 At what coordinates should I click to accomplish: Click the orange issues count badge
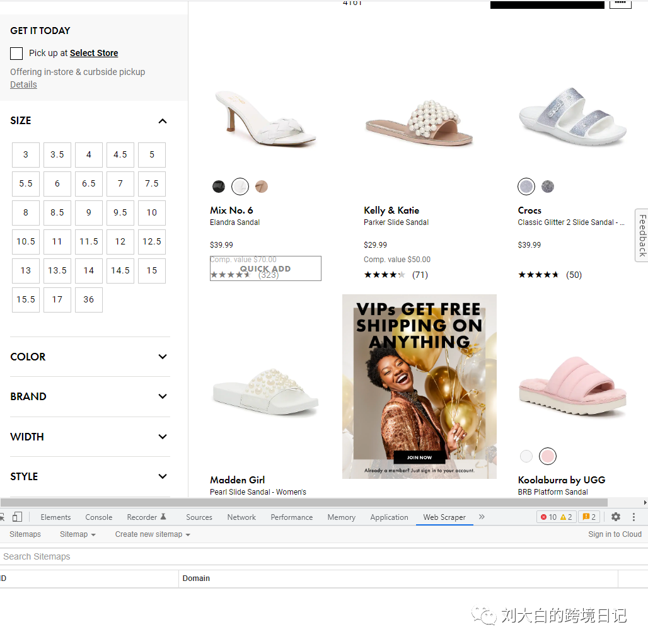589,517
